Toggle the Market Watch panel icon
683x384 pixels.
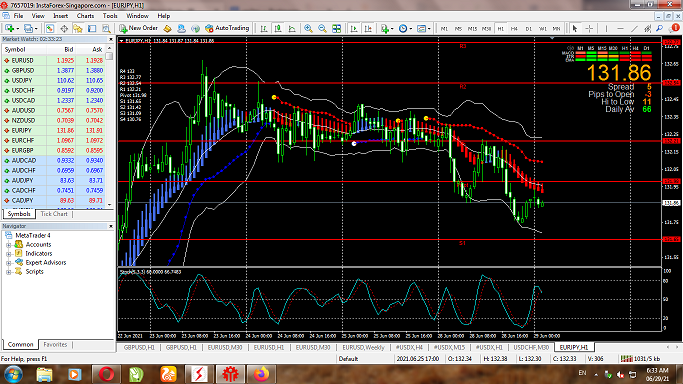(50, 28)
